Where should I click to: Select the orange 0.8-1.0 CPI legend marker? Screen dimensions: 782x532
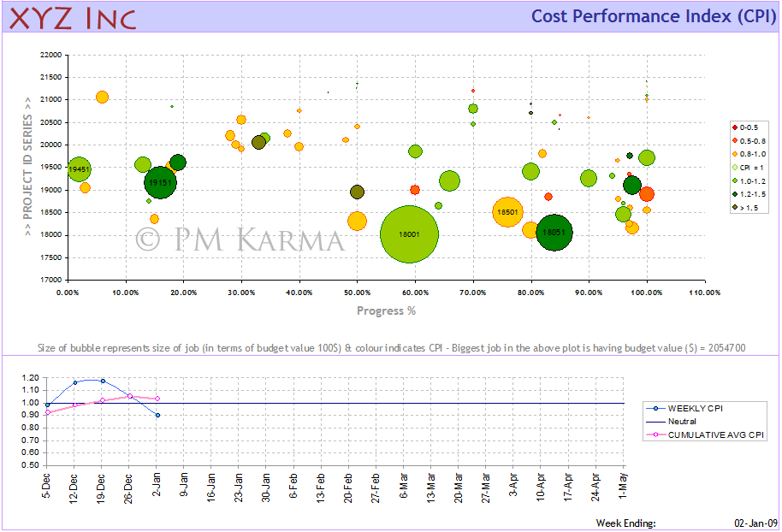click(x=734, y=154)
